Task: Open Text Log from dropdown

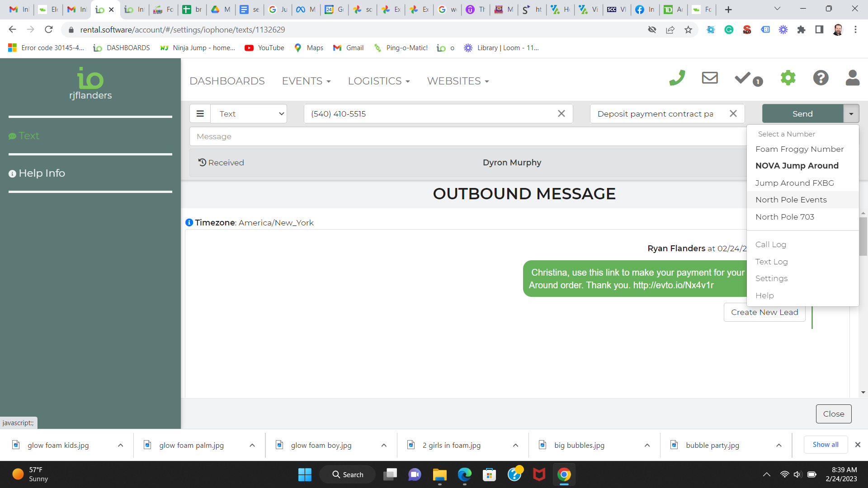Action: tap(771, 262)
